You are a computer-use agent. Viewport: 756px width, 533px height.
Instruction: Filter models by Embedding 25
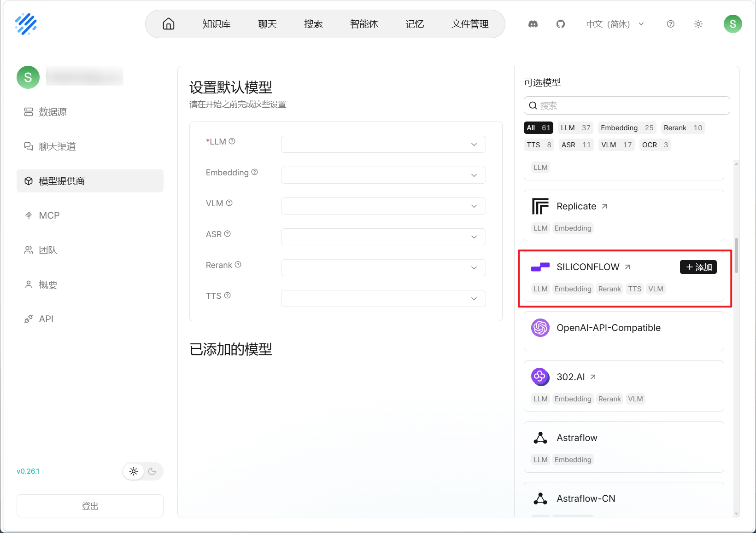pyautogui.click(x=627, y=128)
